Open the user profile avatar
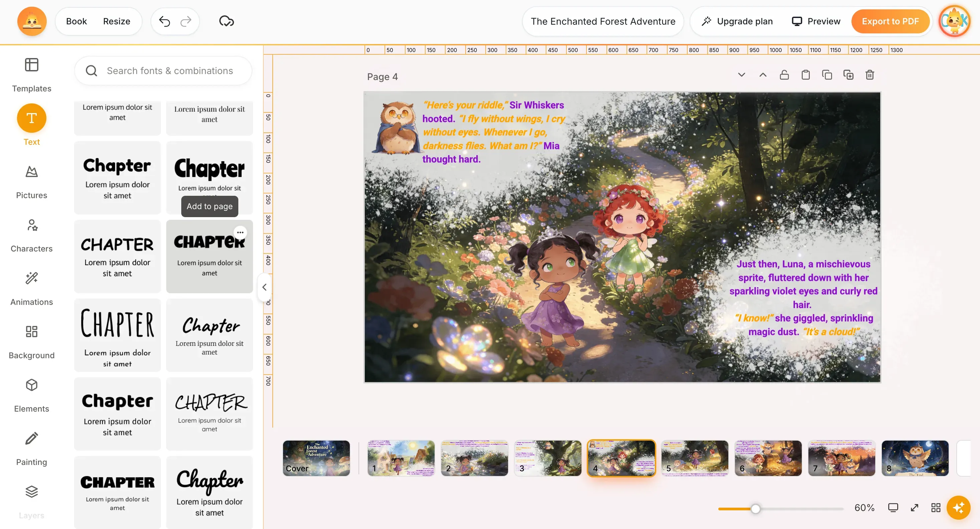Viewport: 980px width, 529px height. [955, 21]
